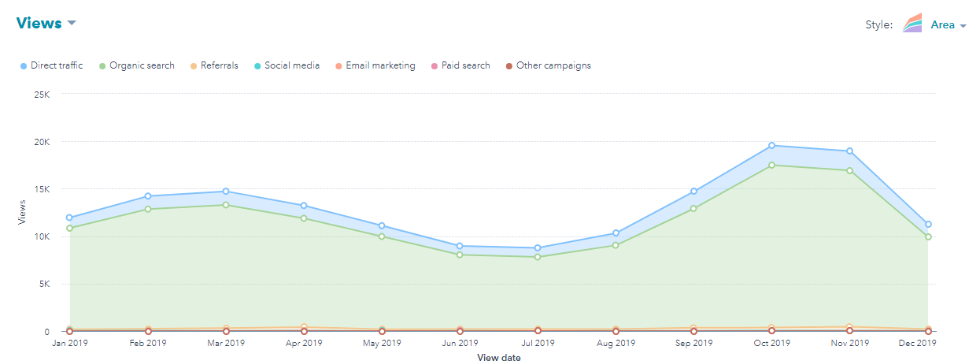Viewport: 980px width, 361px height.
Task: Click Organic search point for Jan 2019
Action: [70, 229]
